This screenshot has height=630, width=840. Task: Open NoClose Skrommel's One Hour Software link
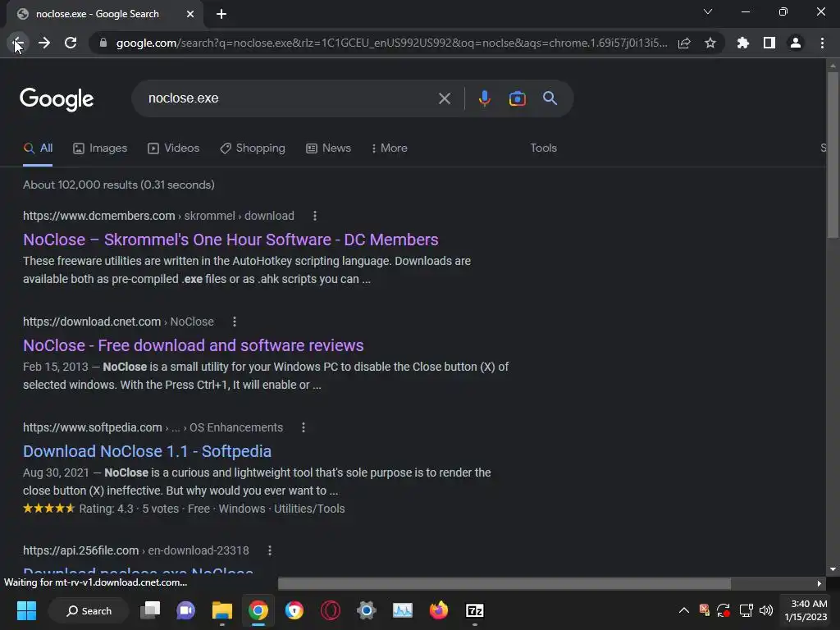pyautogui.click(x=231, y=240)
